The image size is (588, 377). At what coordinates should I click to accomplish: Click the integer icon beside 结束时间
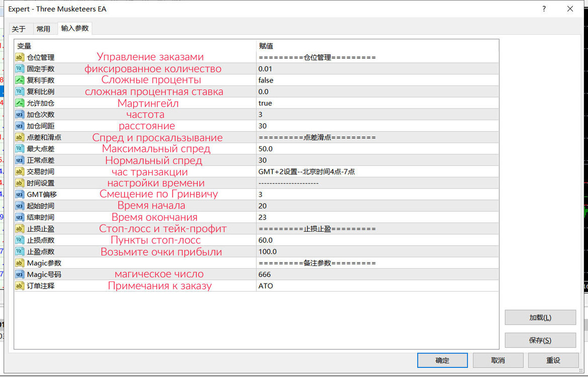(20, 217)
